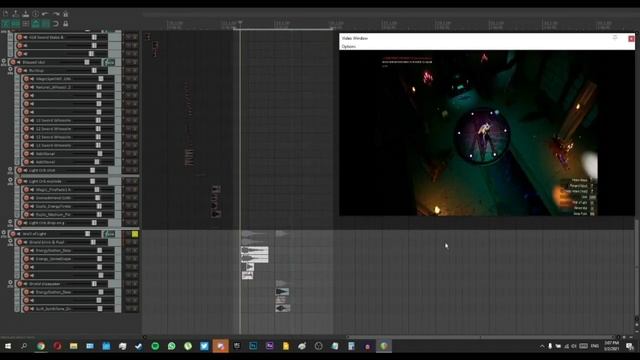Click the timeline ruler at the edit cursor
This screenshot has height=360, width=640.
click(x=240, y=24)
